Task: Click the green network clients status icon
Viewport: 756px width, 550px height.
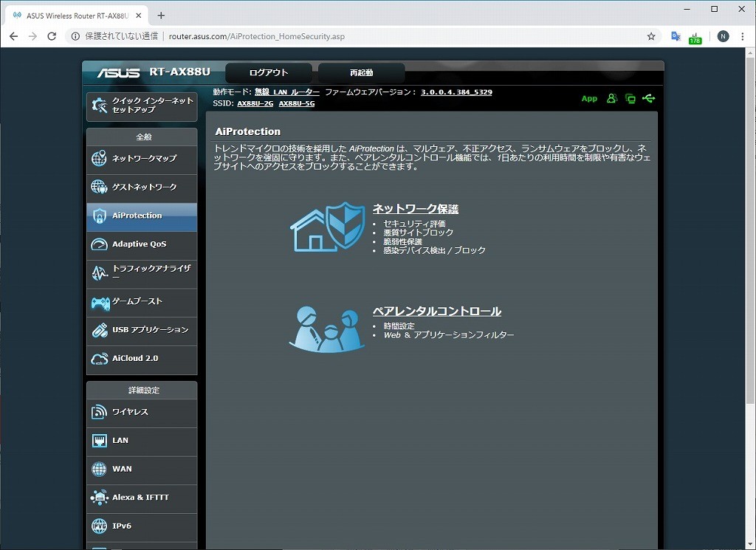Action: (x=630, y=99)
